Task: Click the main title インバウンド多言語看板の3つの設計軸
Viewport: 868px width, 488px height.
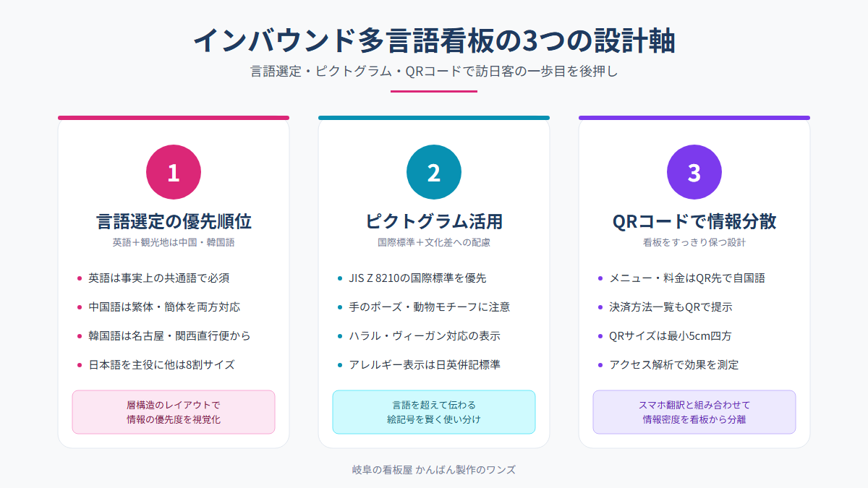Action: point(434,41)
